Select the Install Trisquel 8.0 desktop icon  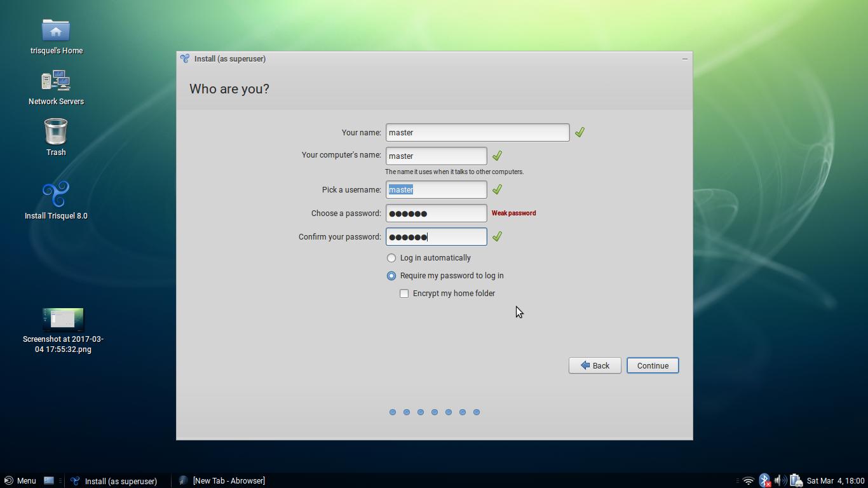coord(56,194)
